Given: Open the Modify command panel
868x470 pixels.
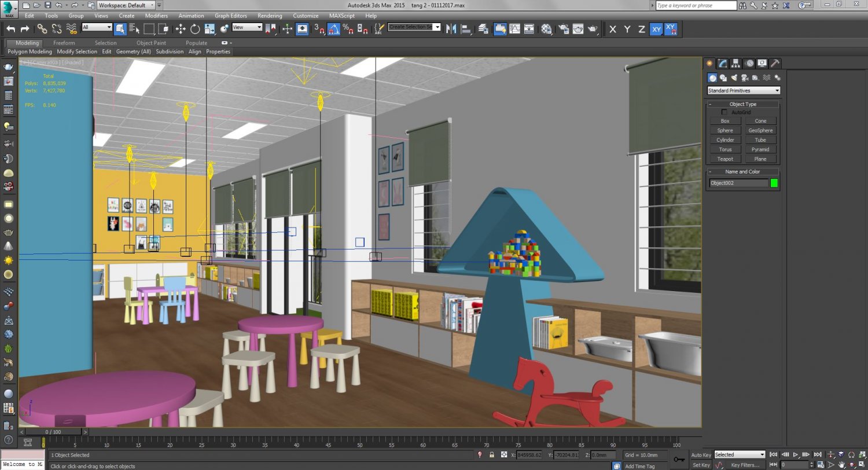Looking at the screenshot, I should [x=723, y=63].
